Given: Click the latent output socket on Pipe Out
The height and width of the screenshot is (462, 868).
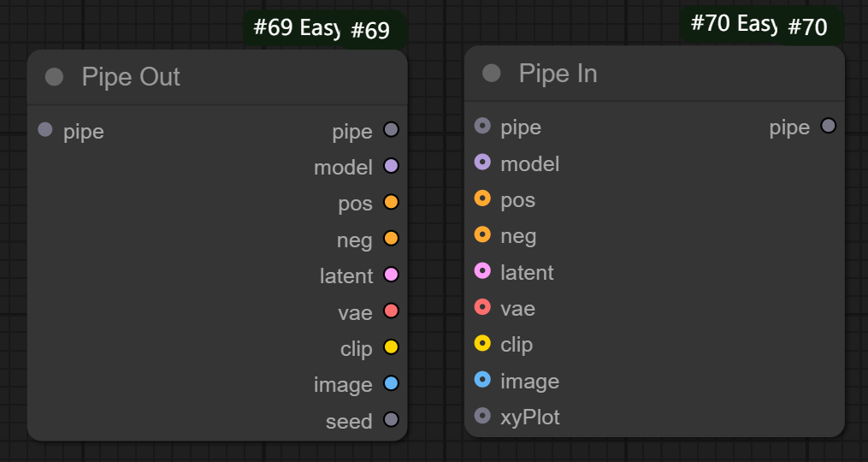Looking at the screenshot, I should [x=391, y=275].
